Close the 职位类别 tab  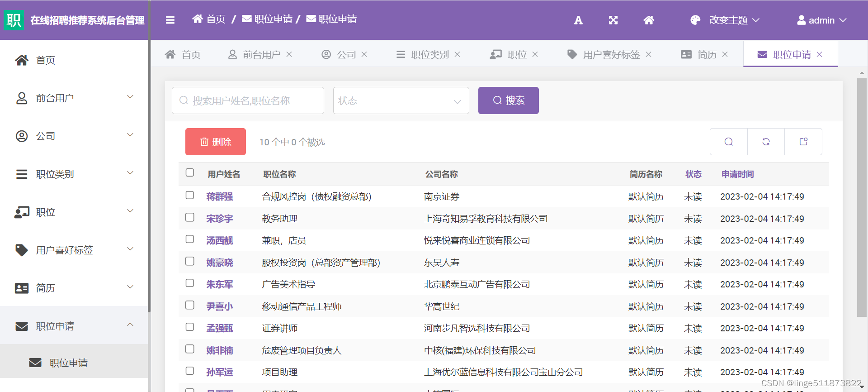tap(458, 54)
